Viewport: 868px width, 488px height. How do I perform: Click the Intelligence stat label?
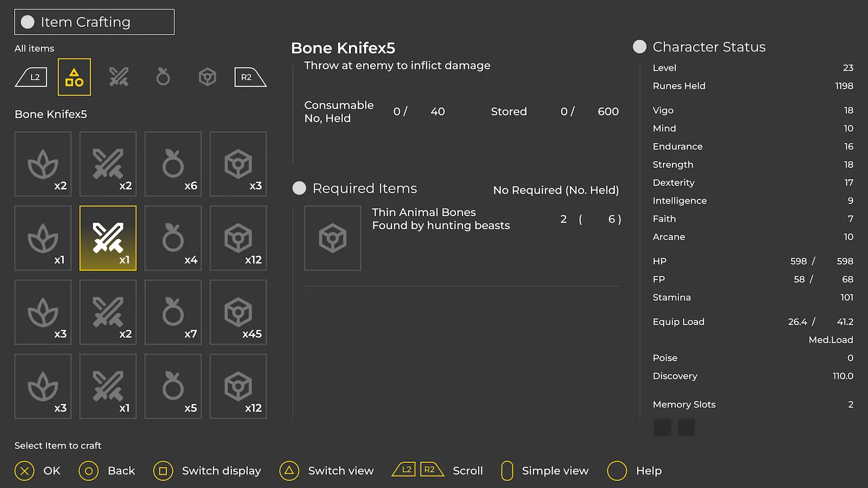tap(680, 201)
